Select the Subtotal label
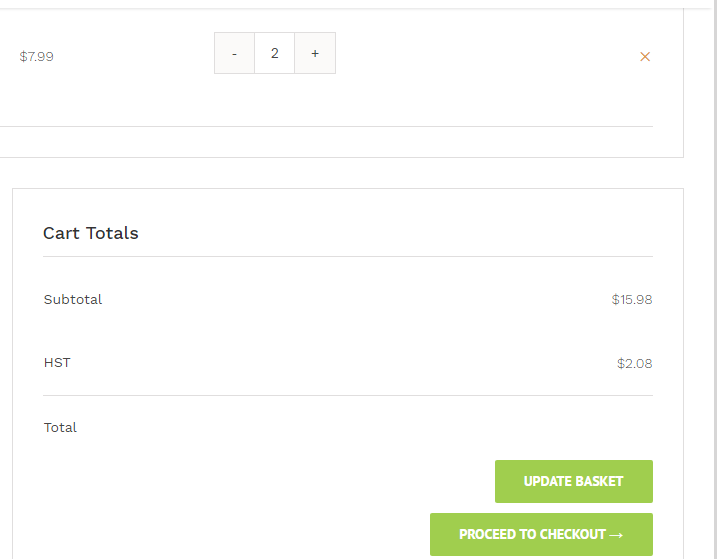The height and width of the screenshot is (559, 717). click(x=73, y=299)
